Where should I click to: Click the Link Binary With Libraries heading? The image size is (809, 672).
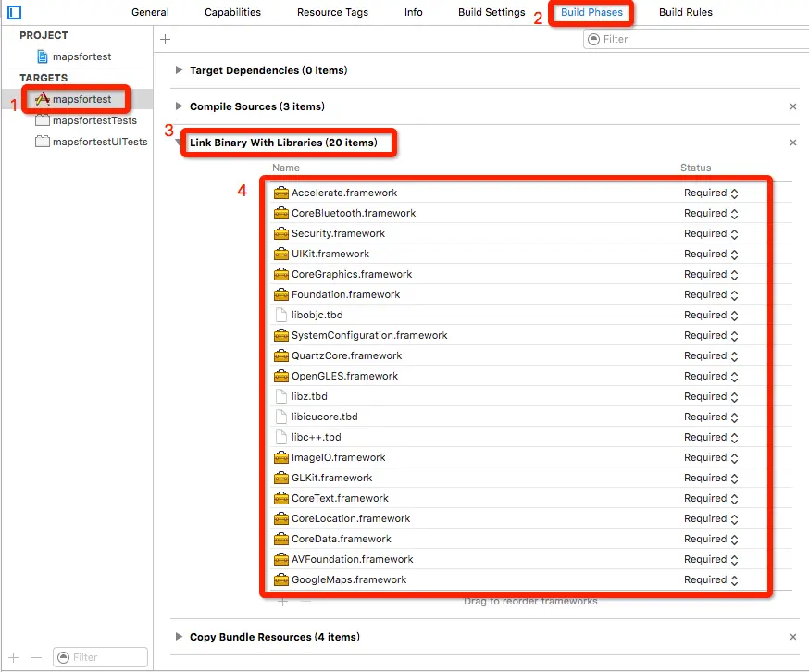(x=283, y=143)
